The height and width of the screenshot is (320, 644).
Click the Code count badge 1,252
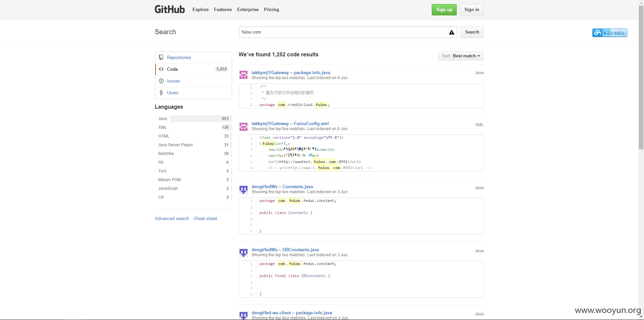point(221,69)
